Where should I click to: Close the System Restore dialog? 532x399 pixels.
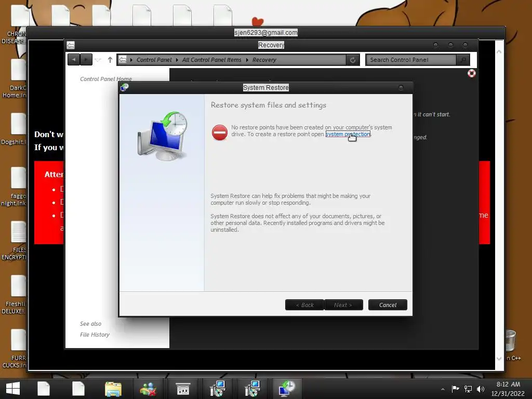tap(401, 87)
